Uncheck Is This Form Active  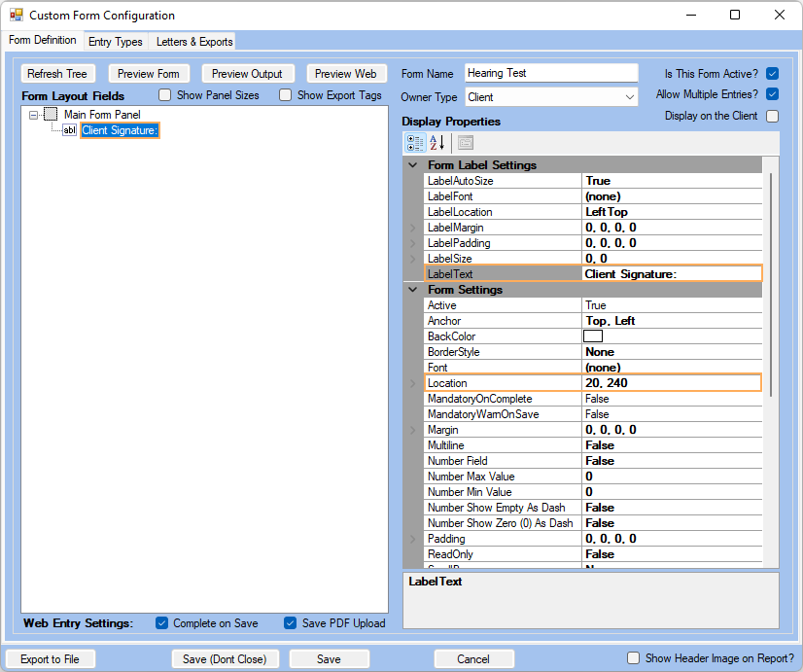[x=772, y=74]
